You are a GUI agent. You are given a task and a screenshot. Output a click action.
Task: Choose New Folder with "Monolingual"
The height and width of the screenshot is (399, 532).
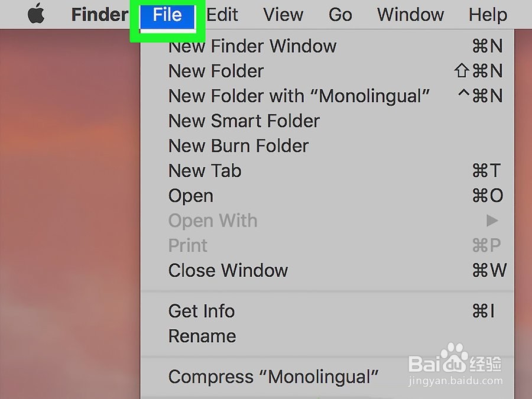click(x=299, y=96)
